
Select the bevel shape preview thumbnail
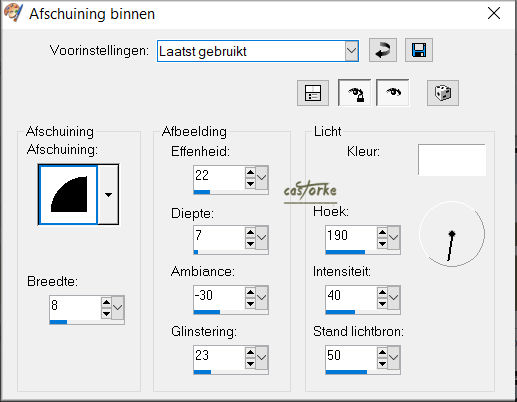(x=68, y=195)
